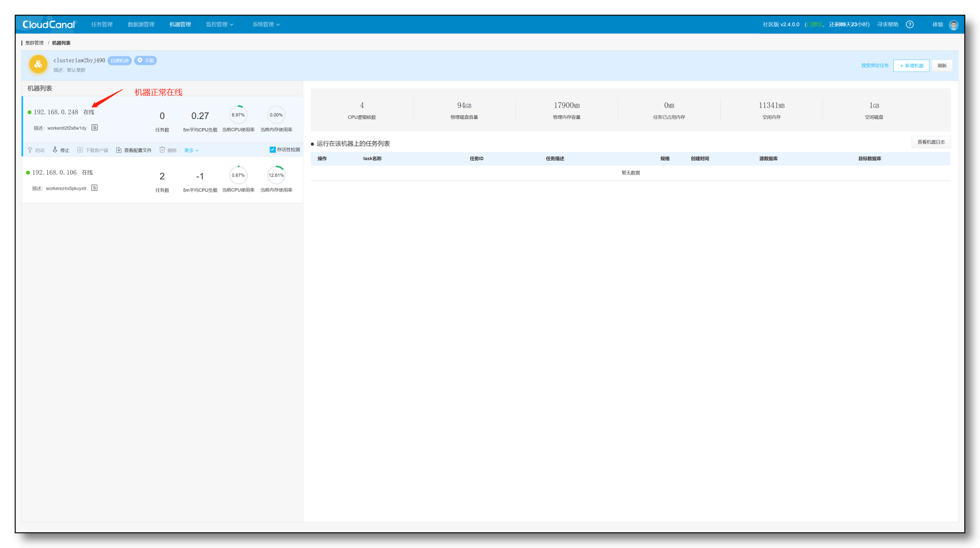The height and width of the screenshot is (548, 980).
Task: Click the 集群管理 breadcrumb
Action: click(34, 43)
